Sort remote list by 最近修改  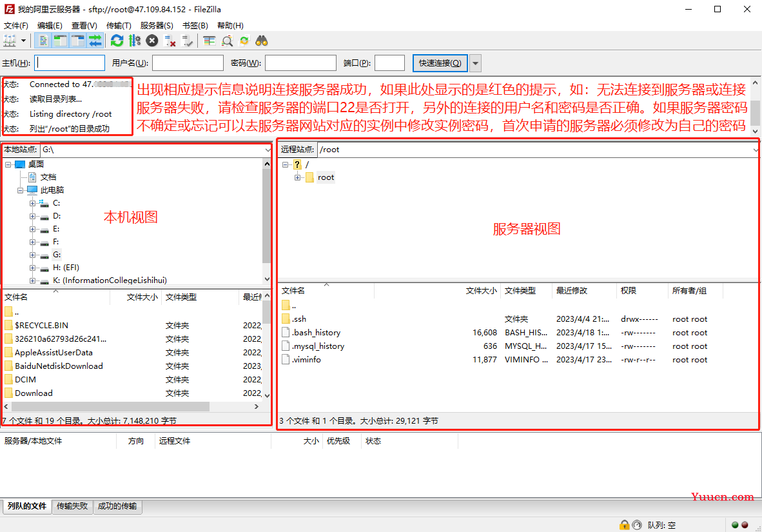(x=571, y=291)
